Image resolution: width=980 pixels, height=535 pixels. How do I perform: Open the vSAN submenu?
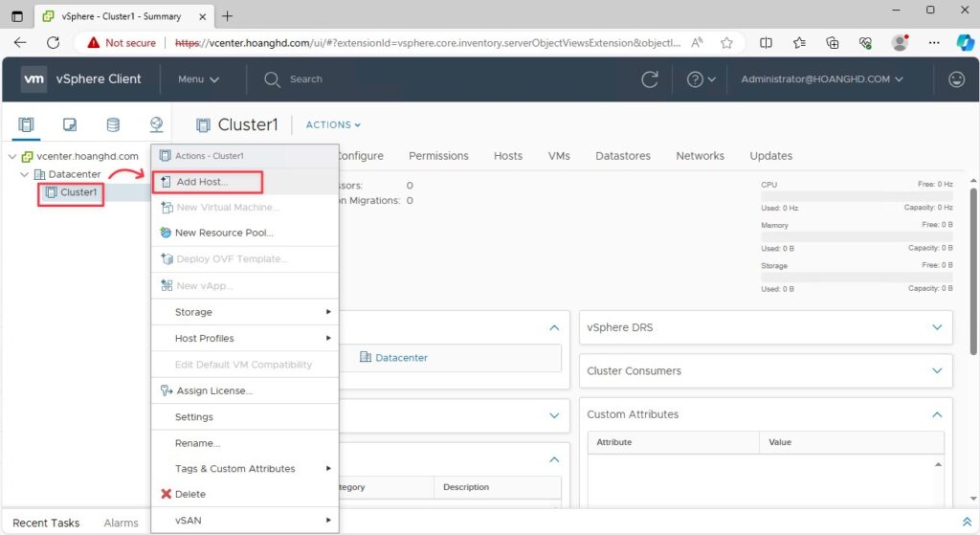click(x=245, y=520)
